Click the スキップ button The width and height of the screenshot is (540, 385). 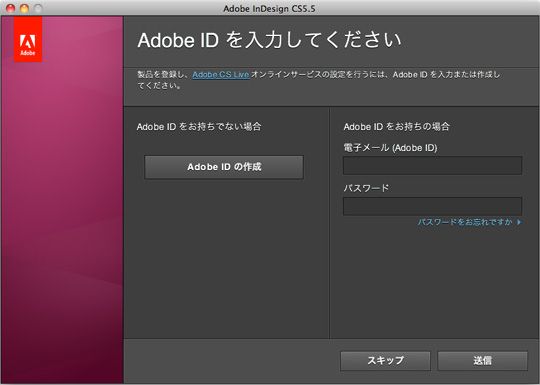[385, 361]
